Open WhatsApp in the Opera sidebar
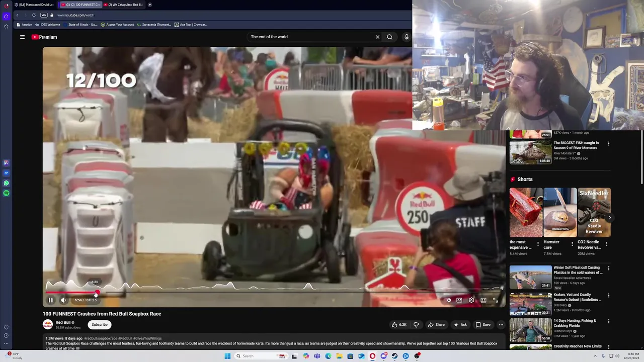Image resolution: width=644 pixels, height=362 pixels. 6,183
